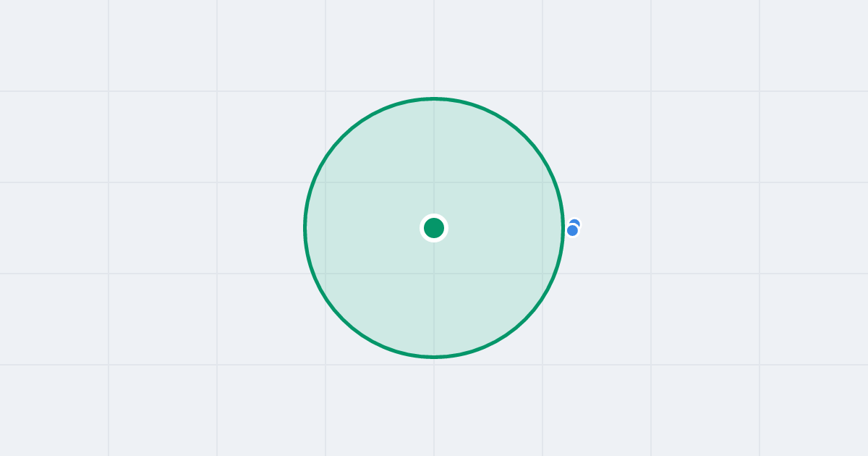Viewport: 868px width, 456px height.
Task: Click the topmost point of the green circle outline
Action: (x=434, y=98)
